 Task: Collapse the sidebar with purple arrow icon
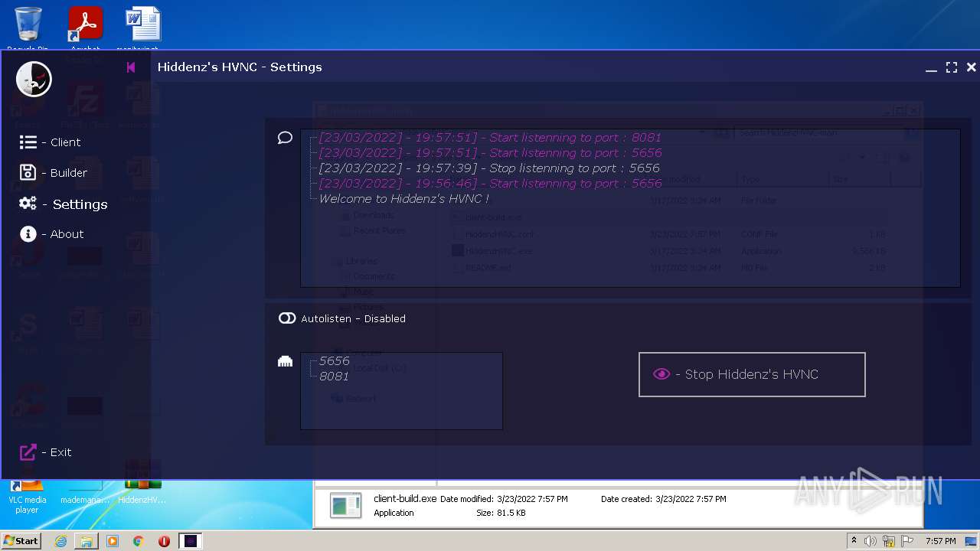click(131, 67)
